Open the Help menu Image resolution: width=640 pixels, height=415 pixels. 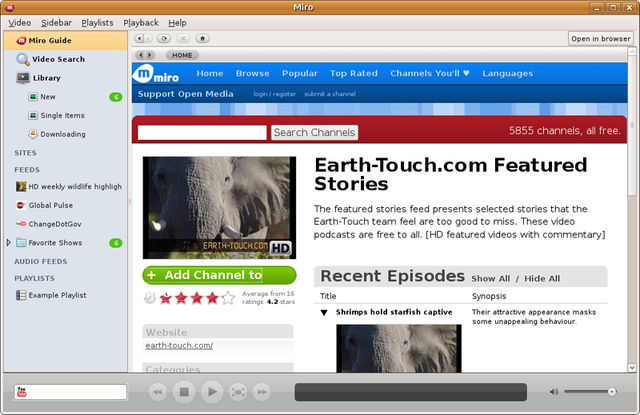click(x=177, y=23)
